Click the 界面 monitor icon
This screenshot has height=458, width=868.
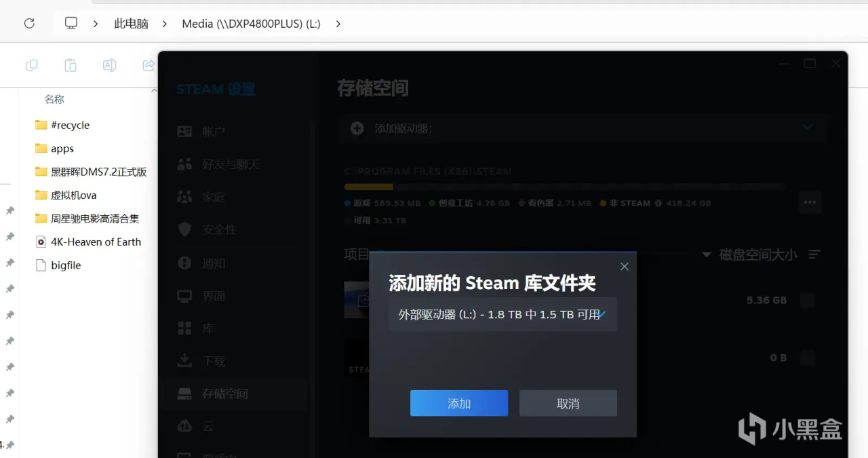(184, 296)
